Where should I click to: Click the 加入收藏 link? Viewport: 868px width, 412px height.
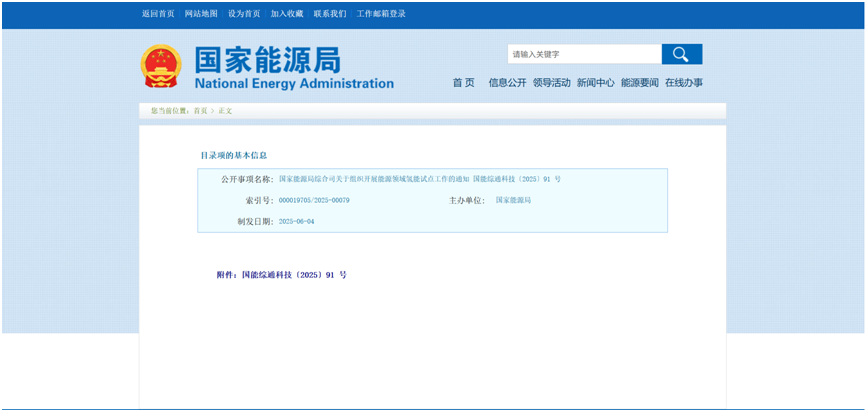pyautogui.click(x=287, y=14)
